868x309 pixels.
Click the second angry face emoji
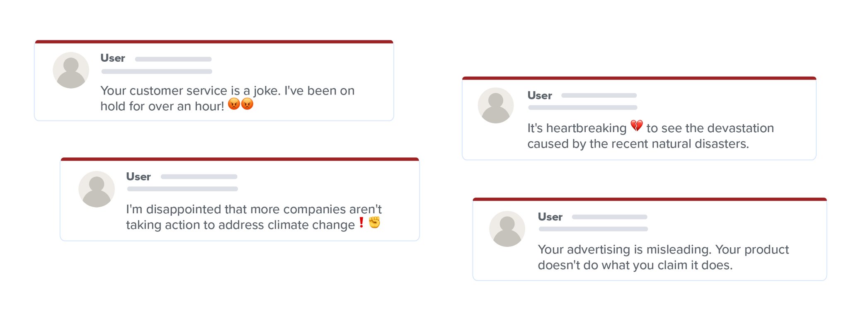247,104
